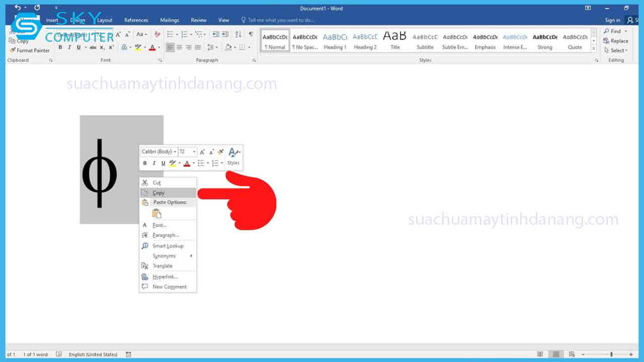
Task: Open mini toolbar font name dropdown
Action: pos(175,152)
